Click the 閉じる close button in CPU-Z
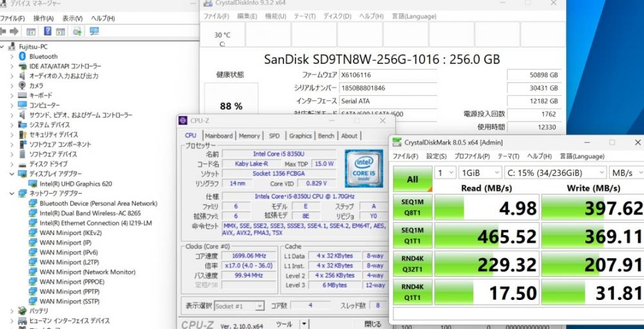 372,324
